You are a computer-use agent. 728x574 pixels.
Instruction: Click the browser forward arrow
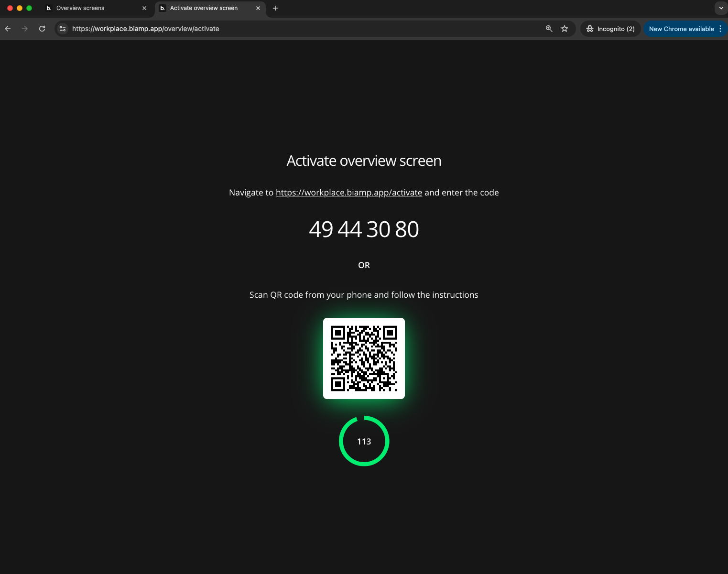click(x=25, y=29)
